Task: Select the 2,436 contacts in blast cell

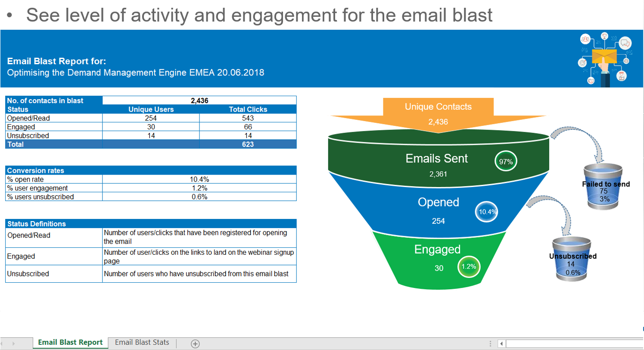Action: coord(199,100)
